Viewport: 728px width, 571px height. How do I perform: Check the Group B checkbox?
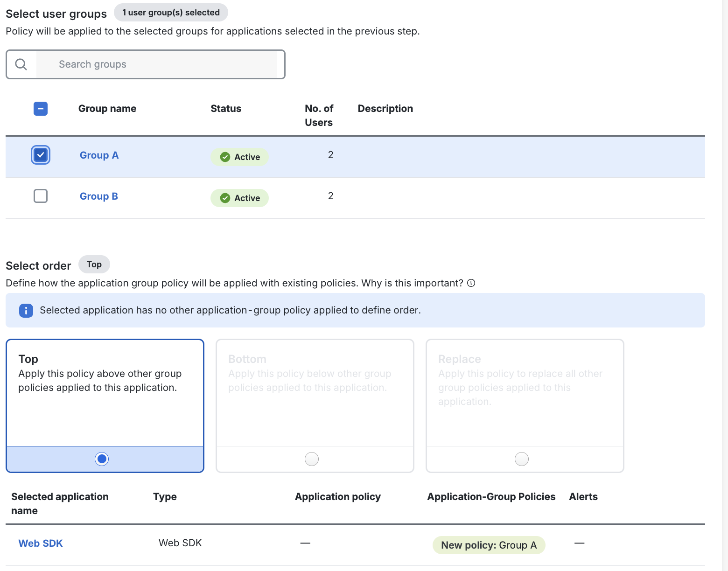click(41, 196)
